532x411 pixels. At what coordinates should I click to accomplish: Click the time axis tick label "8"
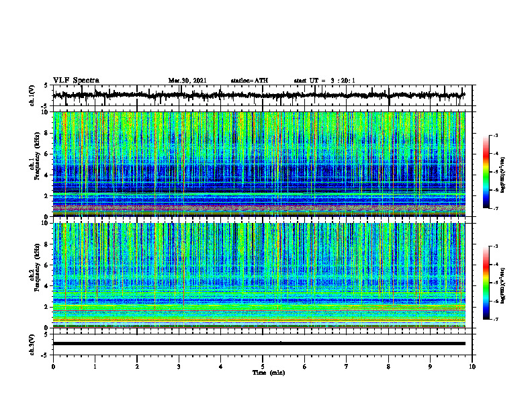click(x=388, y=367)
